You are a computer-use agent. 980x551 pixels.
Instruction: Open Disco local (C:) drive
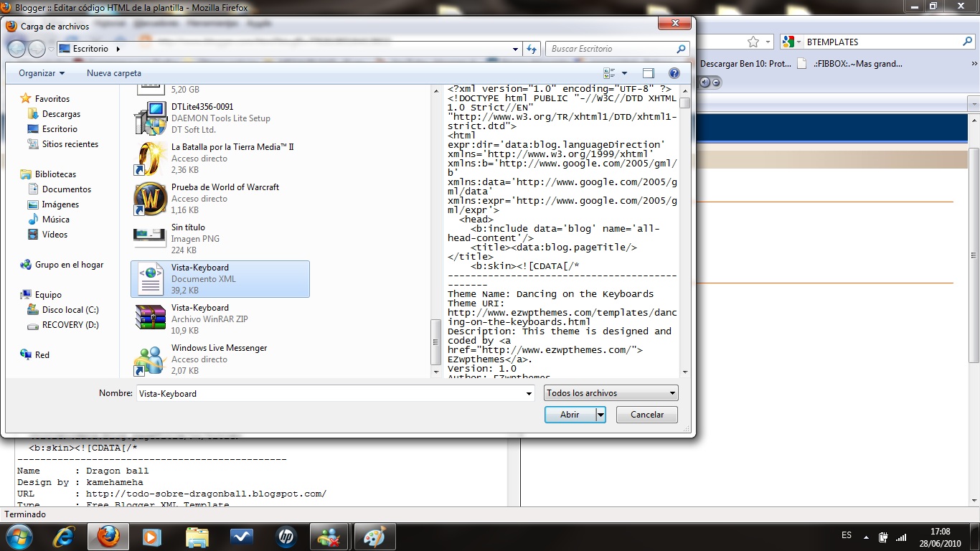click(x=70, y=310)
